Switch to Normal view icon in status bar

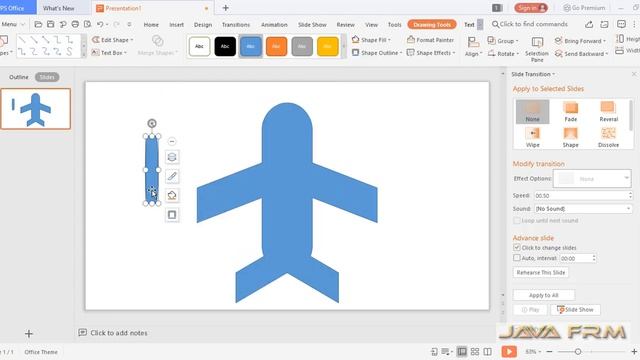462,351
